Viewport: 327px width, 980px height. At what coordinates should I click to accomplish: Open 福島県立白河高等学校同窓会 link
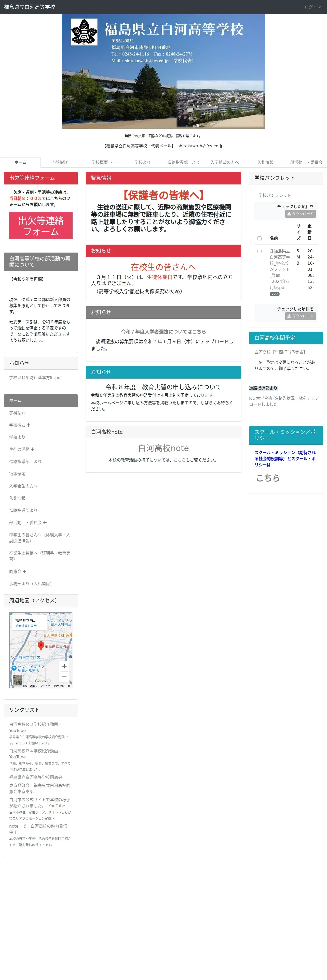point(35,777)
